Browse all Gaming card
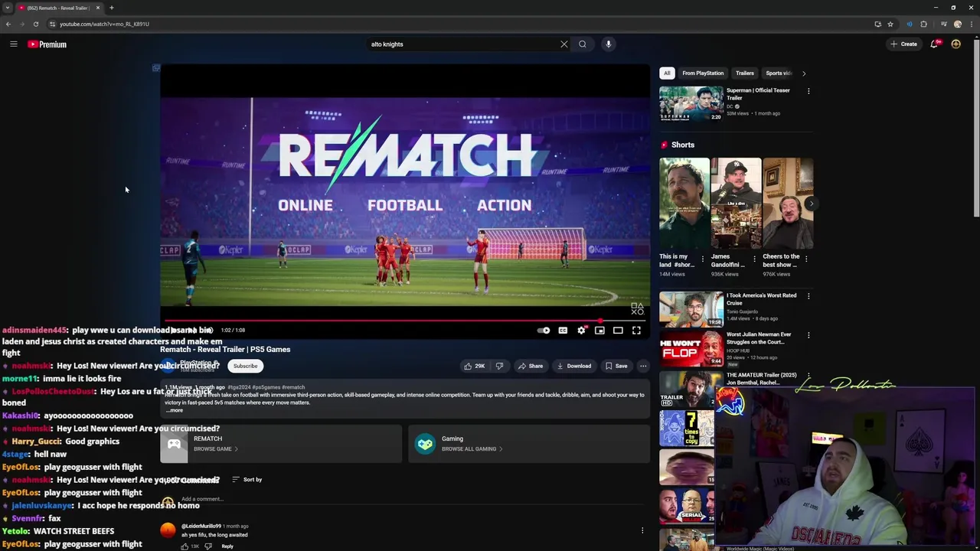This screenshot has width=980, height=551. tap(529, 444)
